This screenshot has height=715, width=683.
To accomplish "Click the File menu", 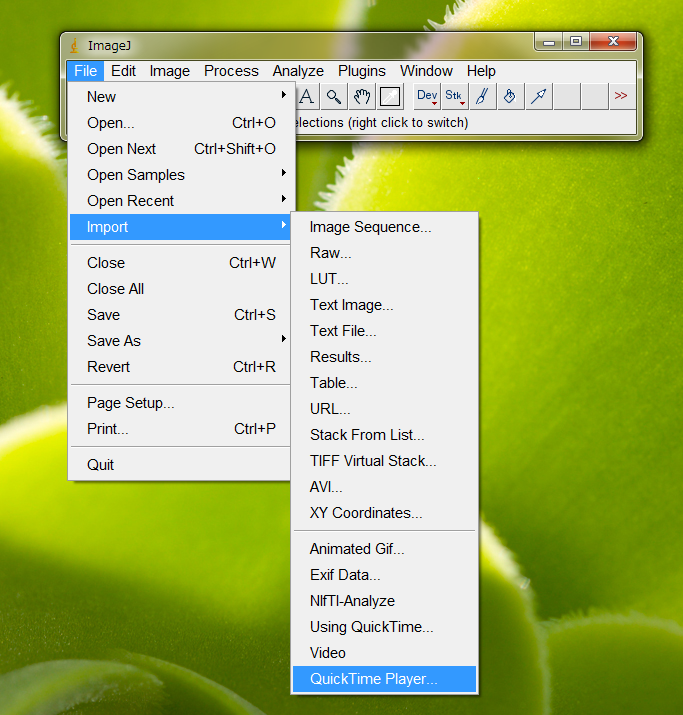I will (x=85, y=71).
